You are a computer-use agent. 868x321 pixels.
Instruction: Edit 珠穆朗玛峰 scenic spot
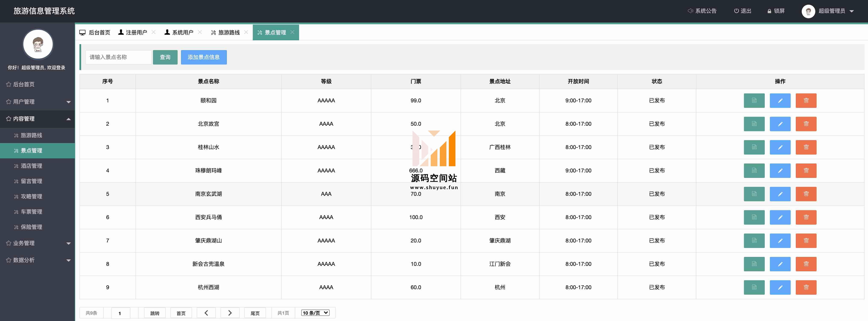point(780,170)
